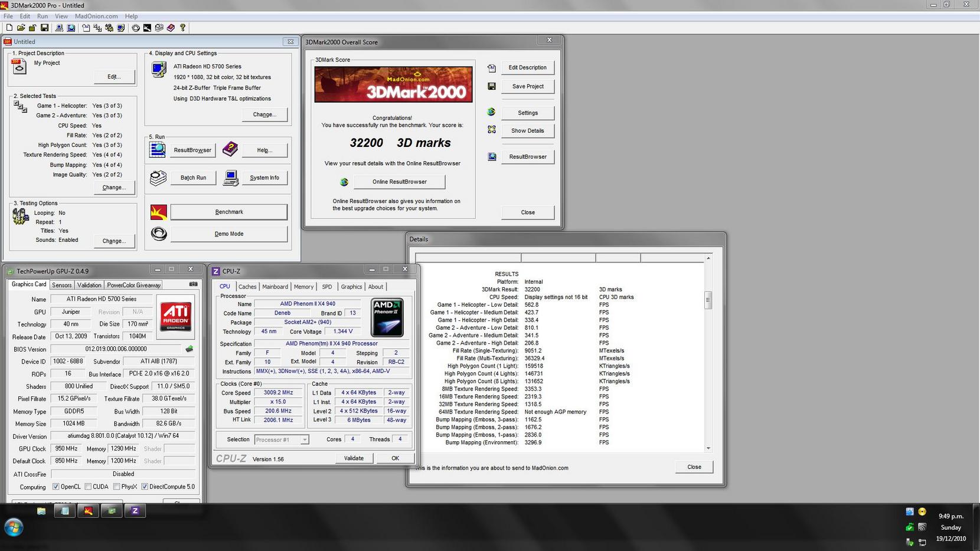Open the Edit menu
980x551 pixels.
[25, 16]
